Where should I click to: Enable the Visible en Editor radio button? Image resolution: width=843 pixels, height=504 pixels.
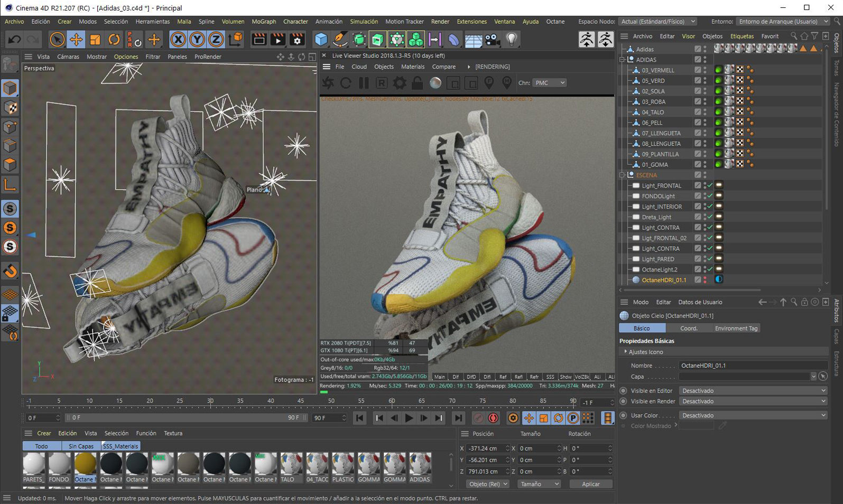(x=624, y=390)
